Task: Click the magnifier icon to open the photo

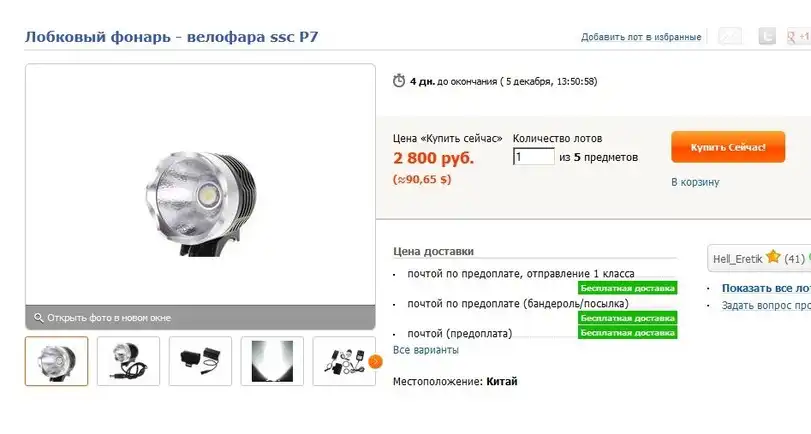Action: (38, 317)
